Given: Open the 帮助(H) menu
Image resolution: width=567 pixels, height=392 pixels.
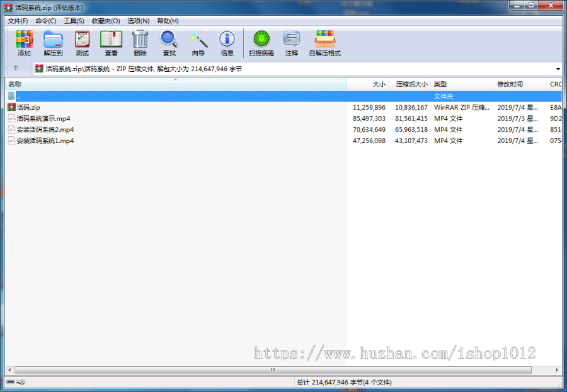Looking at the screenshot, I should click(168, 21).
